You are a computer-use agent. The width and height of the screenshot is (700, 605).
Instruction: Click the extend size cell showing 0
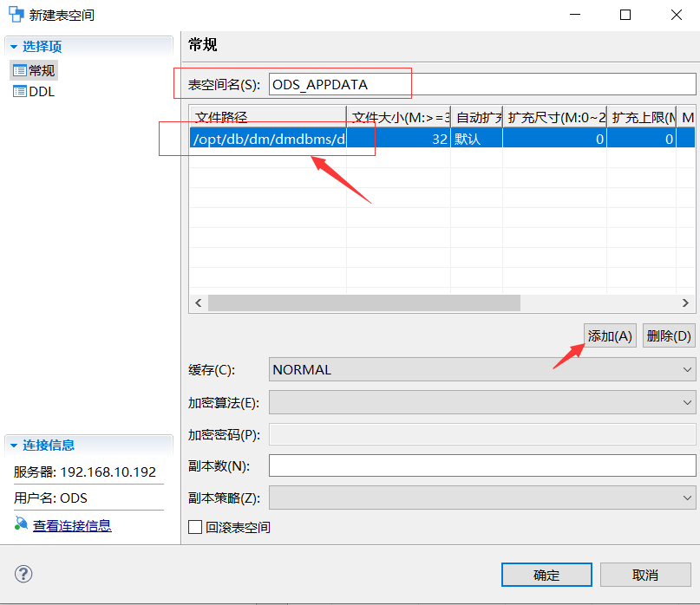pos(554,139)
